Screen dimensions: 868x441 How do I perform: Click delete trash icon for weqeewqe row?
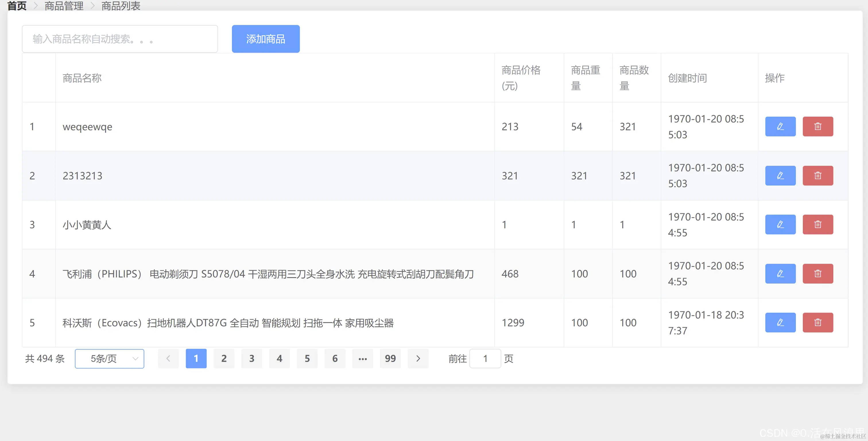(817, 126)
